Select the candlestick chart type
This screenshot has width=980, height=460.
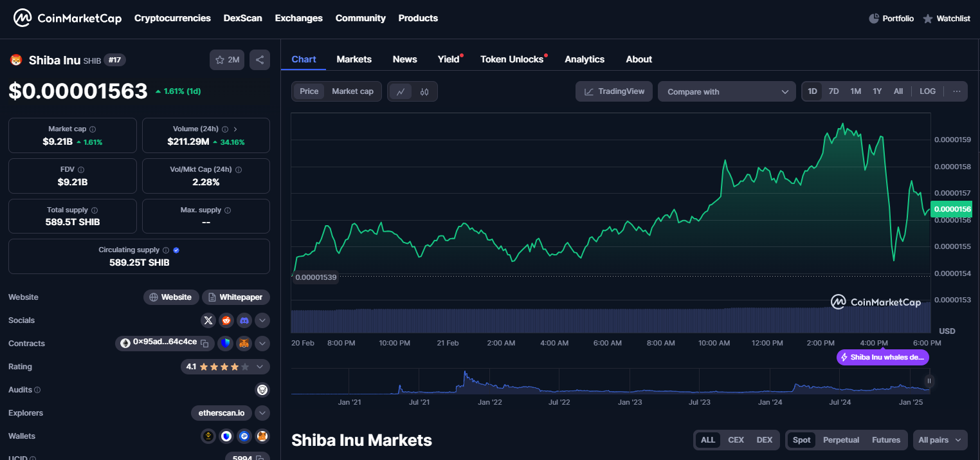click(x=424, y=92)
